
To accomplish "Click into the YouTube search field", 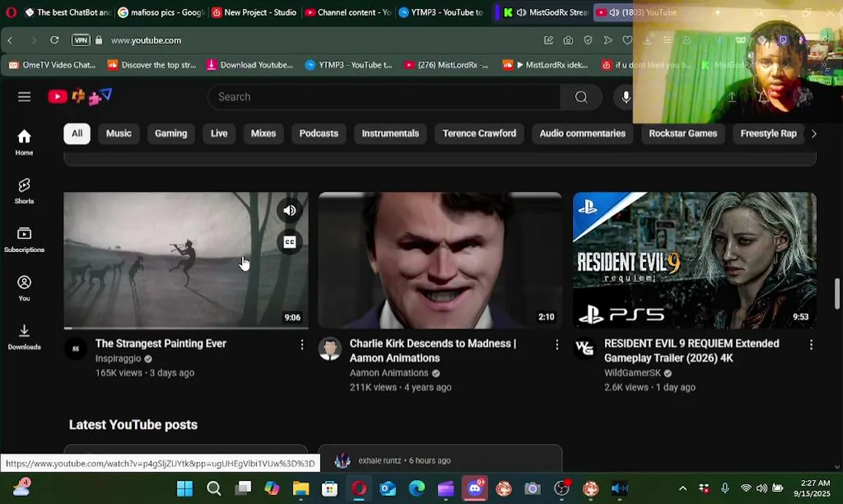I will 384,97.
